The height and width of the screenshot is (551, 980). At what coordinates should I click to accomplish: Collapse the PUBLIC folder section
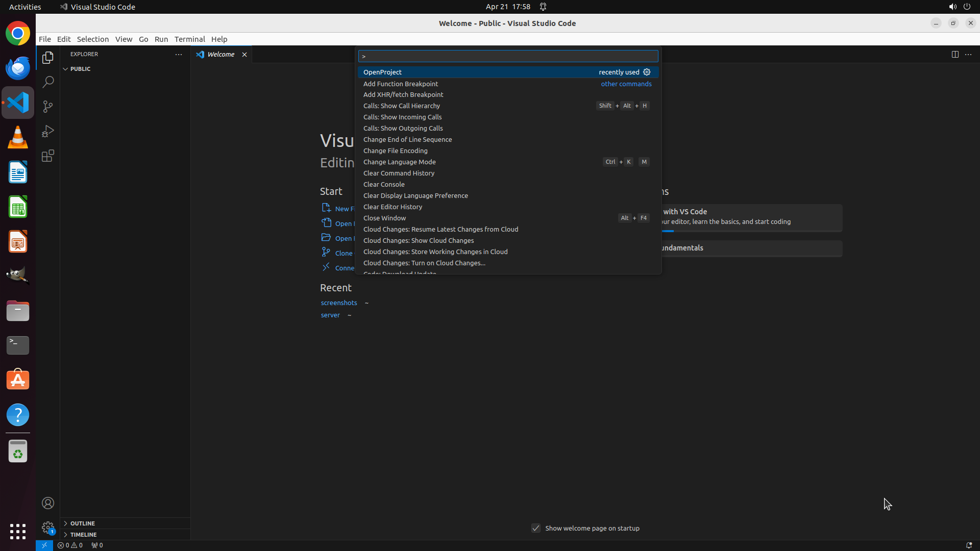[66, 69]
